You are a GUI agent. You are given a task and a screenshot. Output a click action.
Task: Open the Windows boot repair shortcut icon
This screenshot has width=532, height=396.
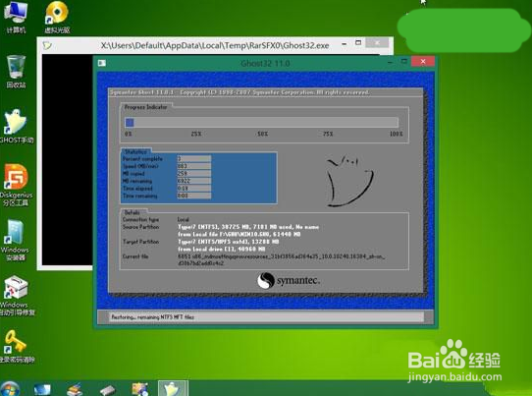tap(17, 296)
